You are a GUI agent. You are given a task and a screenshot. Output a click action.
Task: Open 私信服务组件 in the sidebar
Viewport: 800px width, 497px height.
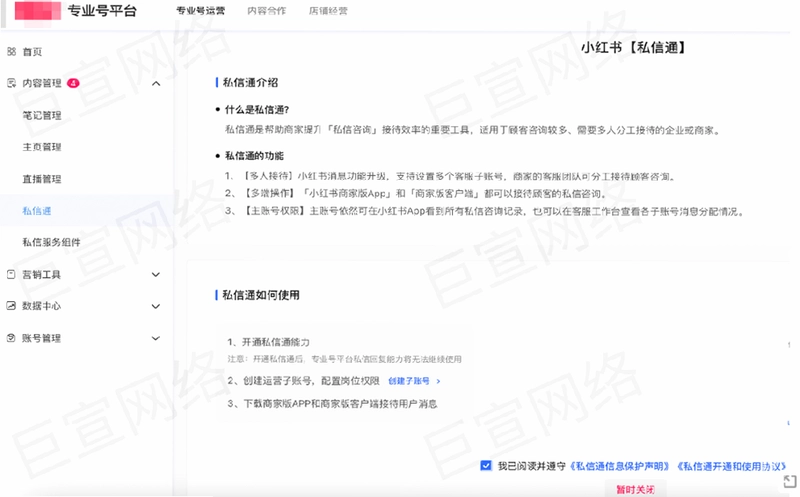pyautogui.click(x=52, y=242)
